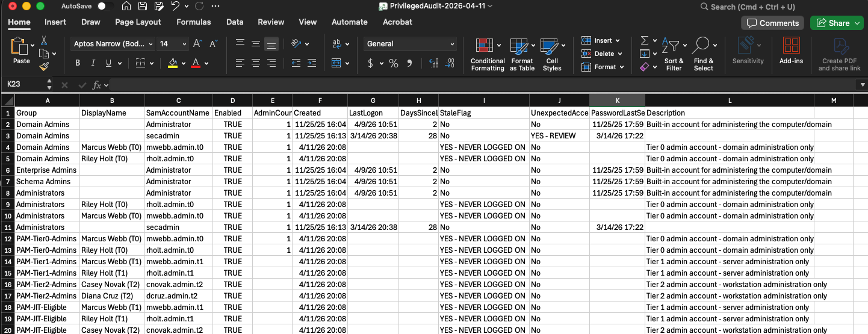Open the Acrobat tab
This screenshot has width=868, height=334.
click(x=398, y=22)
